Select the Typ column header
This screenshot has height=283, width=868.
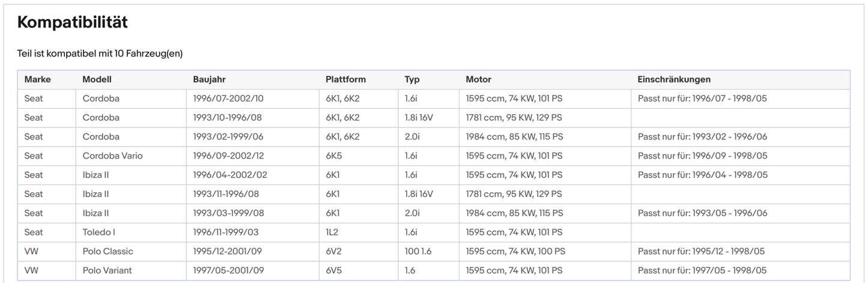pos(412,79)
